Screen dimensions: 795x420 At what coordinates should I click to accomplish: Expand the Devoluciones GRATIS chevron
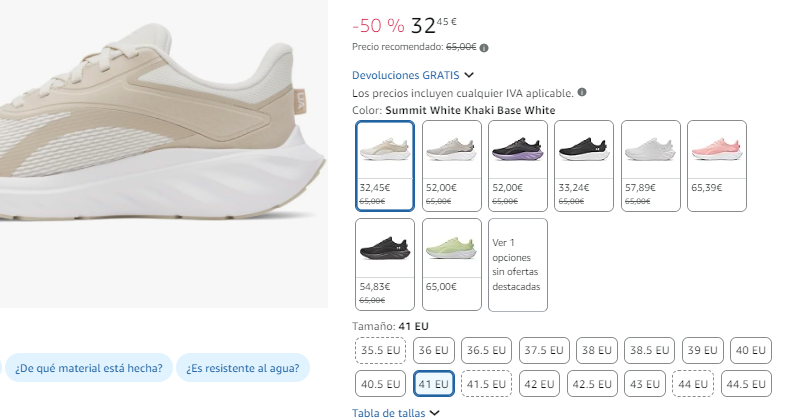click(469, 75)
